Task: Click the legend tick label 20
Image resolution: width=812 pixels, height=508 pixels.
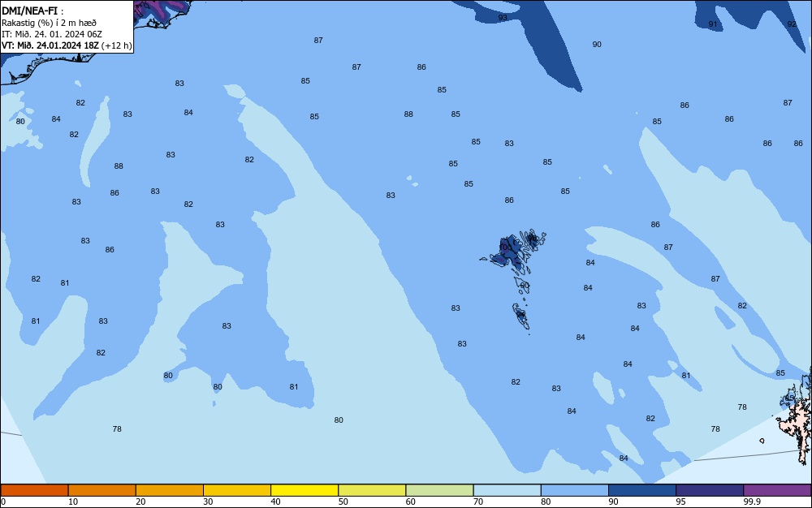Action: (140, 502)
